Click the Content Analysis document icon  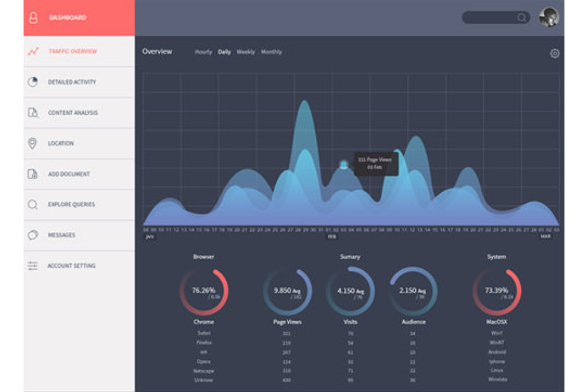(33, 112)
